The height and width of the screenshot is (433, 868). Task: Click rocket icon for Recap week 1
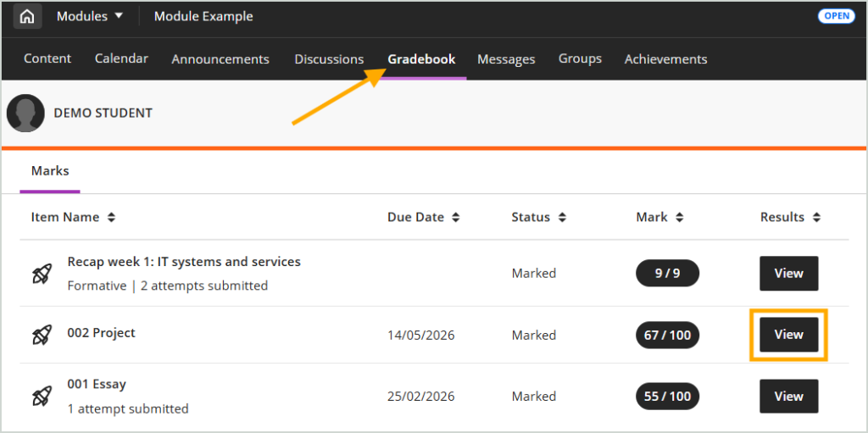pyautogui.click(x=42, y=274)
